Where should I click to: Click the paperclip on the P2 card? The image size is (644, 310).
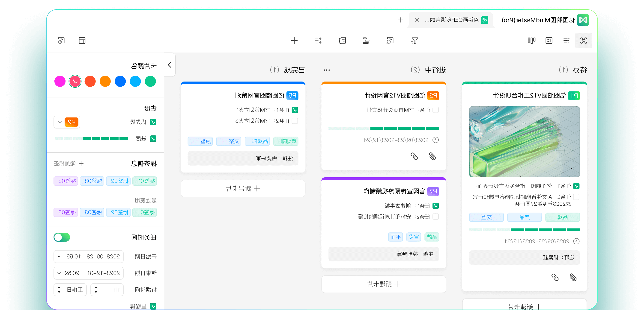(432, 156)
